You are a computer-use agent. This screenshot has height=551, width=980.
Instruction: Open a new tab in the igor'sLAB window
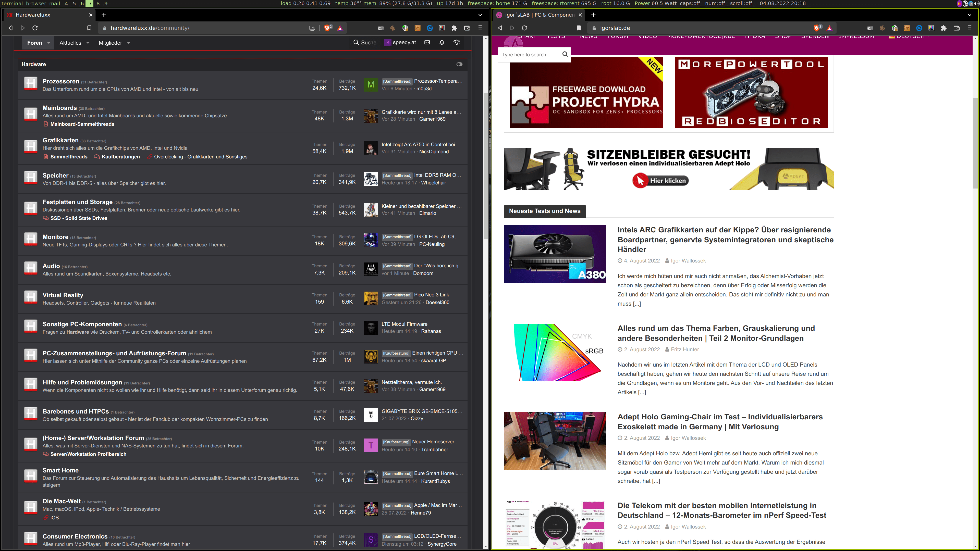(593, 15)
